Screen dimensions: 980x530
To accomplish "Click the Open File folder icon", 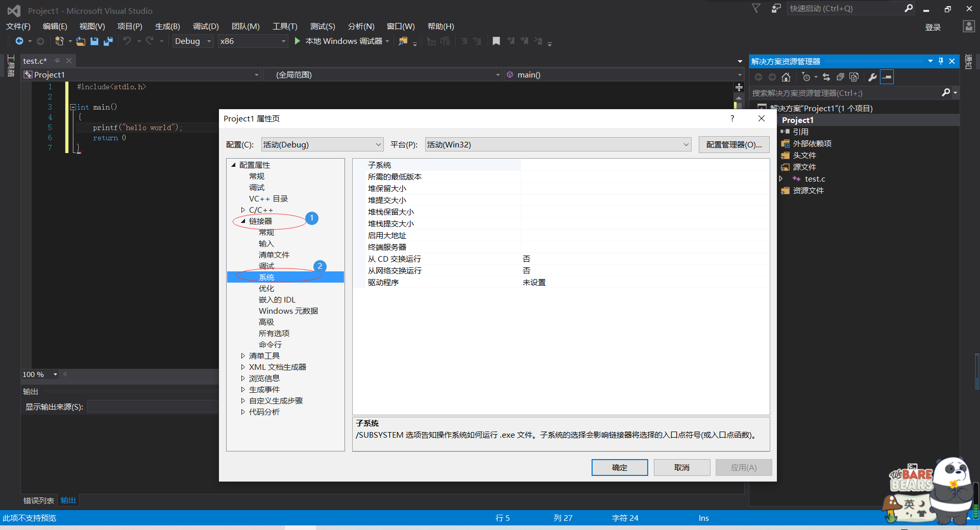I will (x=81, y=41).
